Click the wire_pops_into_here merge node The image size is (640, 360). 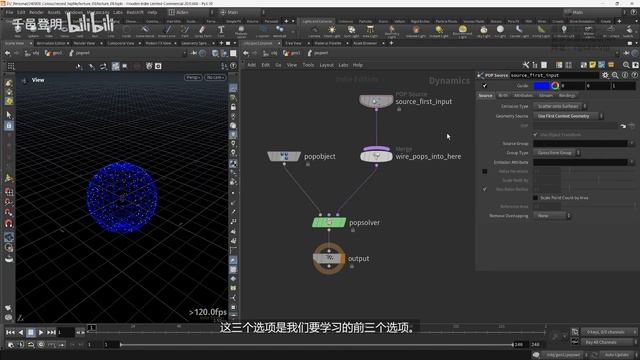376,156
